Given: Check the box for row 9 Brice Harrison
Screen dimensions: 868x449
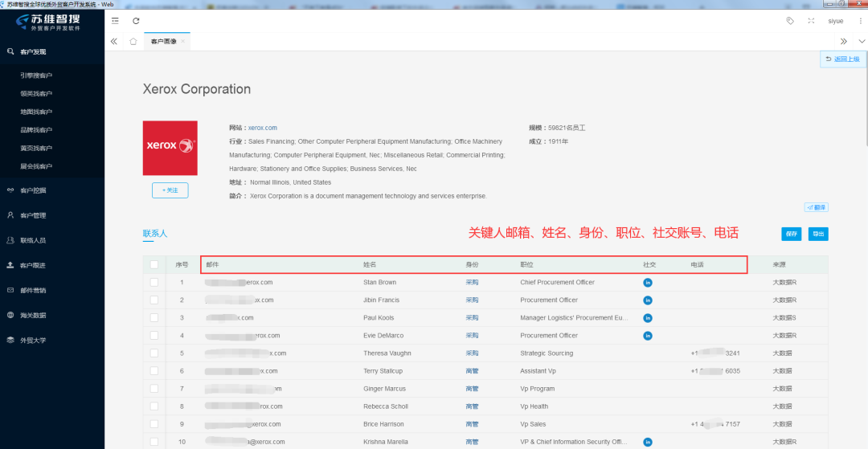Looking at the screenshot, I should click(x=154, y=424).
